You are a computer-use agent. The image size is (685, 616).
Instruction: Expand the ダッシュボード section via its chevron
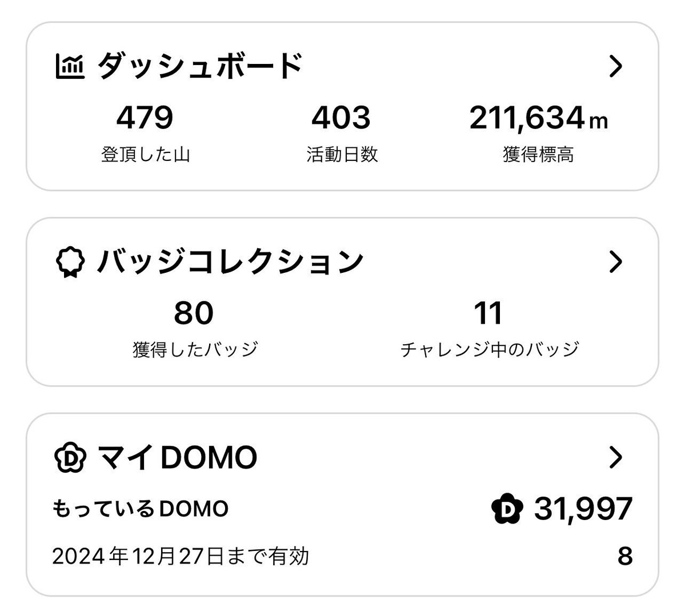pyautogui.click(x=615, y=65)
